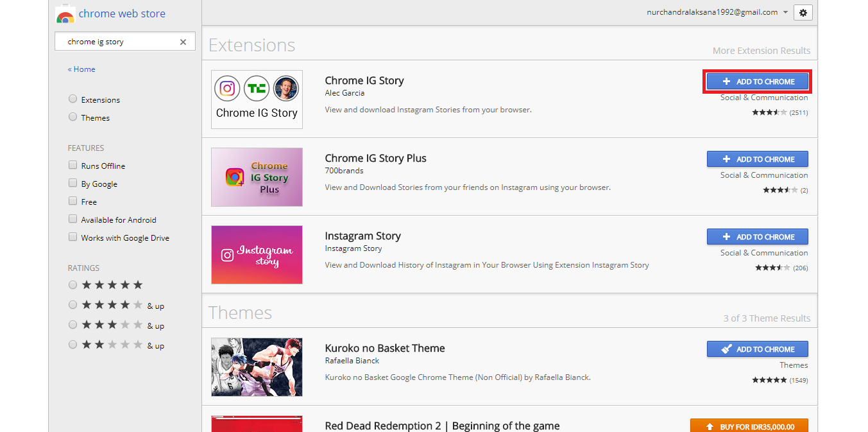Check the Available for Android option
Screen dimensions: 868x432
(x=73, y=220)
